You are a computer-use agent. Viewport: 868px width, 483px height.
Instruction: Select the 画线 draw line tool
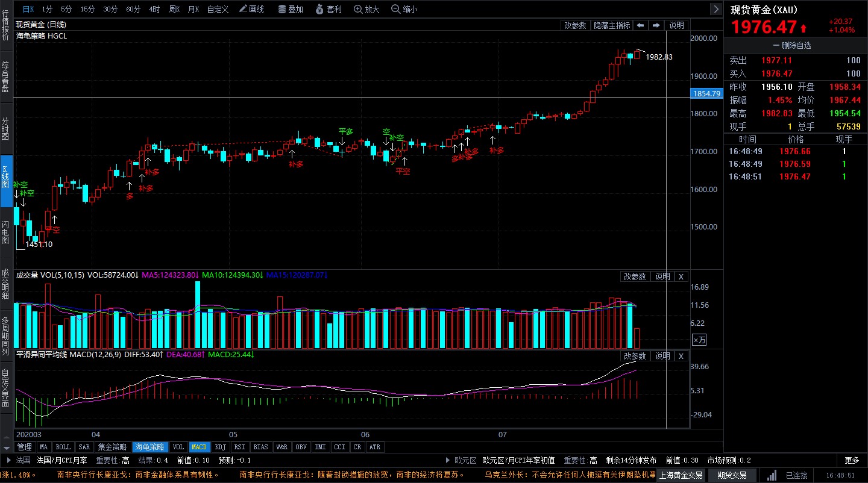pyautogui.click(x=251, y=9)
